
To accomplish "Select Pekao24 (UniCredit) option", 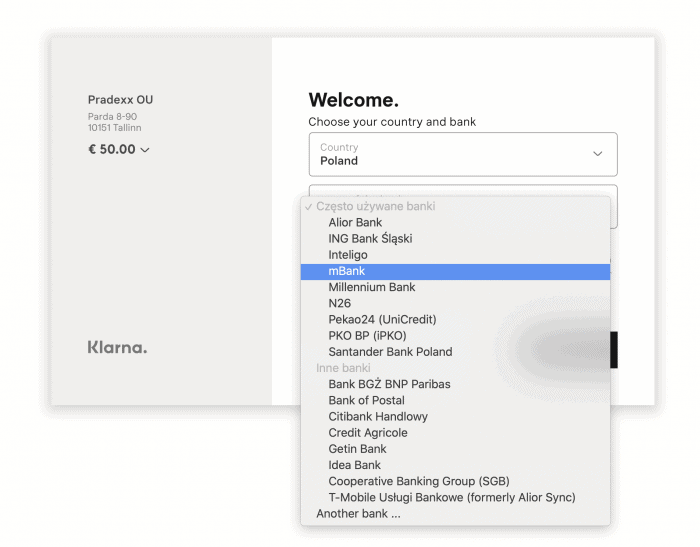I will [455, 319].
